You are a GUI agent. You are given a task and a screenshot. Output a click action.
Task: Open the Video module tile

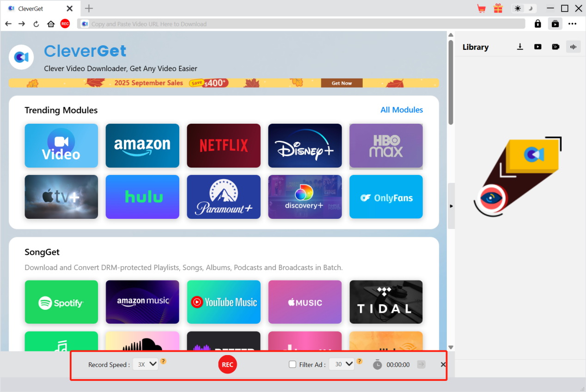(61, 145)
